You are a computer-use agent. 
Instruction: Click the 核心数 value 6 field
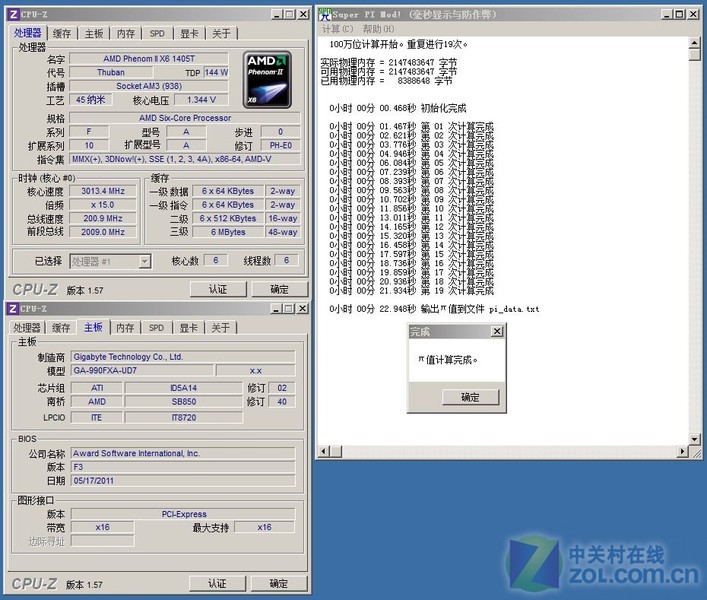coord(216,260)
